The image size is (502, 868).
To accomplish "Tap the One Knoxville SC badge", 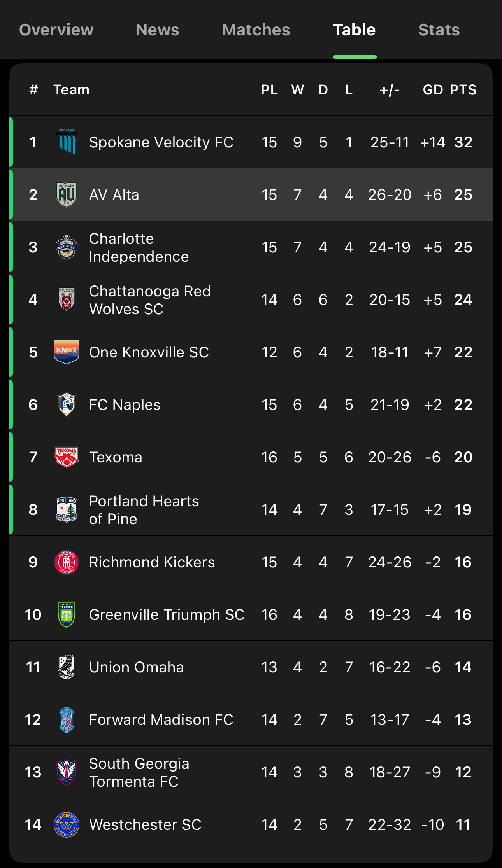I will 67,352.
